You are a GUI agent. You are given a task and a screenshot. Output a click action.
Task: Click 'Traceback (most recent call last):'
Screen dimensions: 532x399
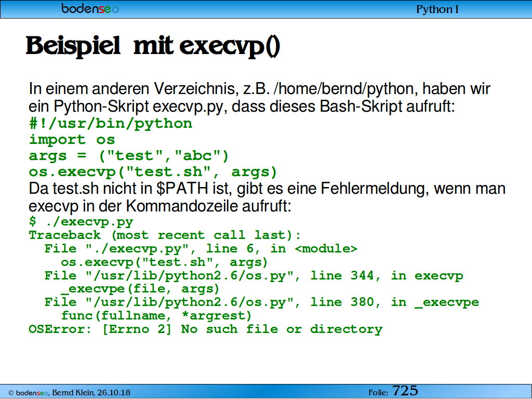[x=165, y=235]
